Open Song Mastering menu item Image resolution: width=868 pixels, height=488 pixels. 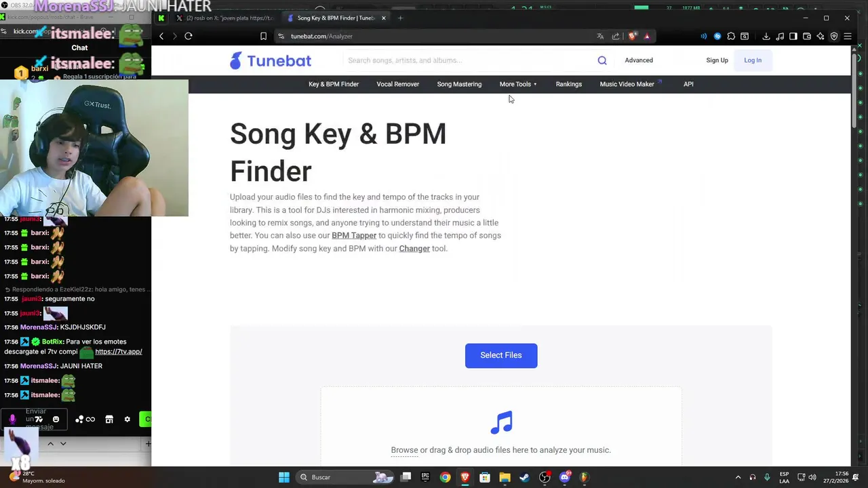pos(459,84)
